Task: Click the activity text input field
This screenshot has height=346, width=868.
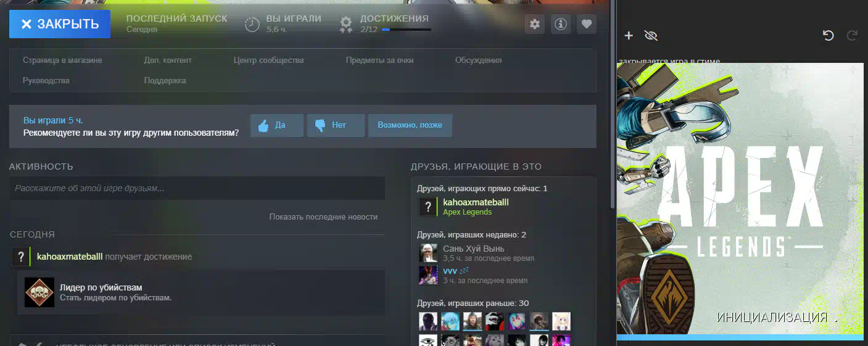Action: (x=197, y=189)
